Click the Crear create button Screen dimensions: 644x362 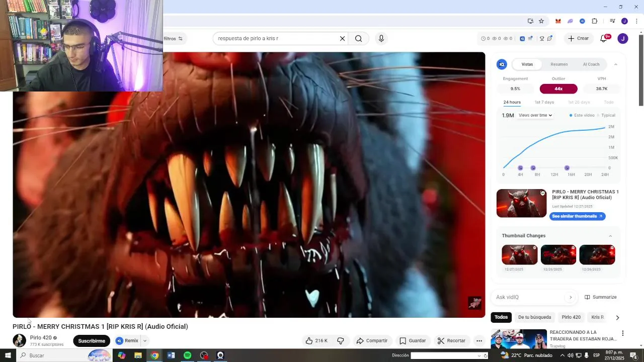(x=578, y=38)
